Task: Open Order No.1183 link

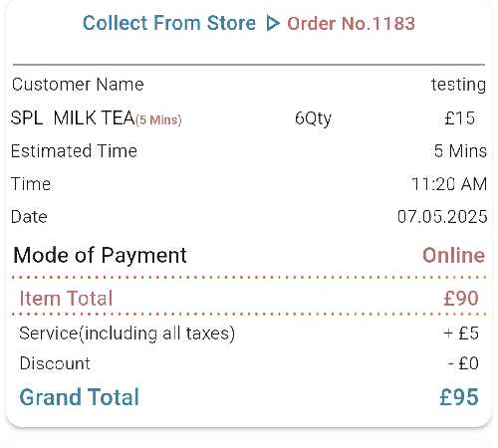Action: pos(351,24)
